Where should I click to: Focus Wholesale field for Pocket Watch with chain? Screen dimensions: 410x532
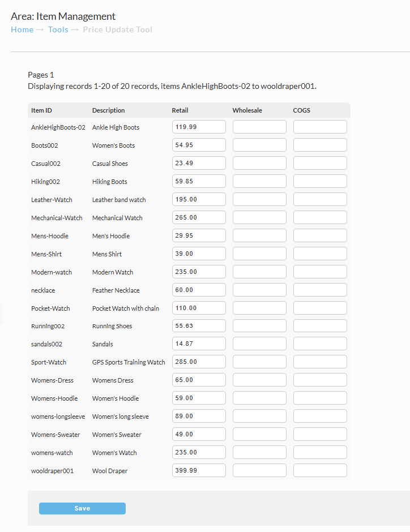coord(259,308)
